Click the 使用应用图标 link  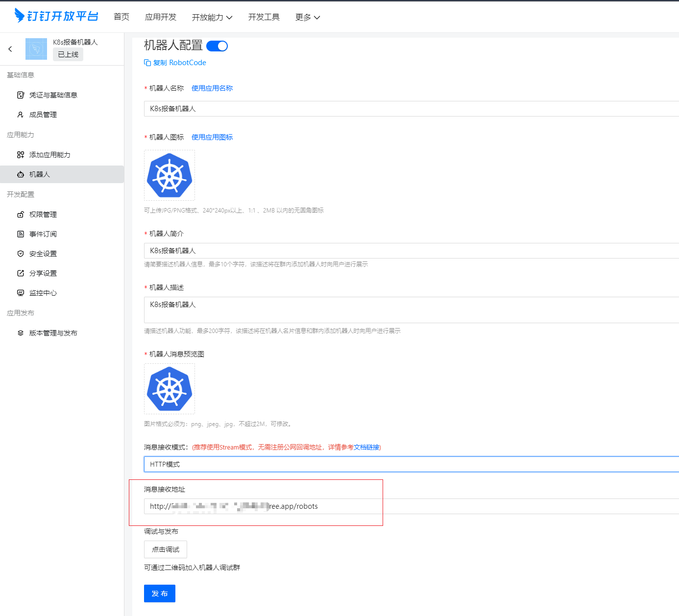[x=212, y=137]
